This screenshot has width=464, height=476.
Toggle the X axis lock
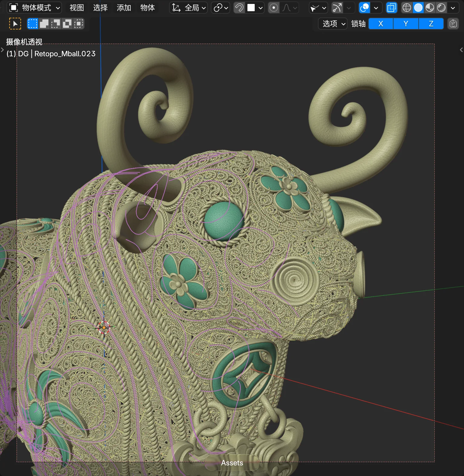pyautogui.click(x=381, y=24)
